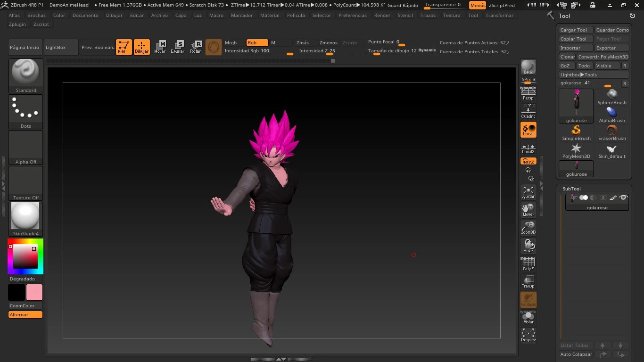Open the Brochas menu

click(37, 15)
